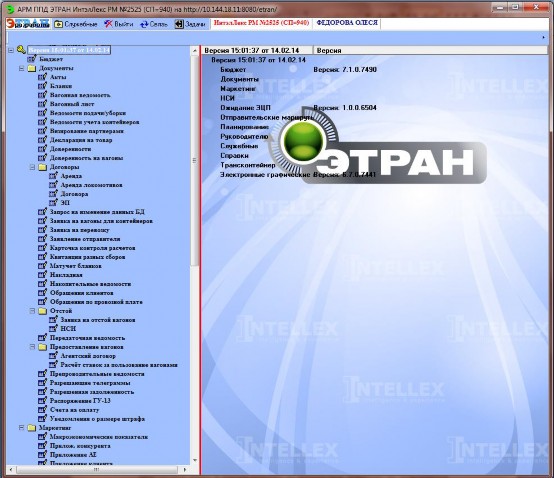This screenshot has width=554, height=478.
Task: Click the icon next to Накладная
Action: tap(42, 275)
